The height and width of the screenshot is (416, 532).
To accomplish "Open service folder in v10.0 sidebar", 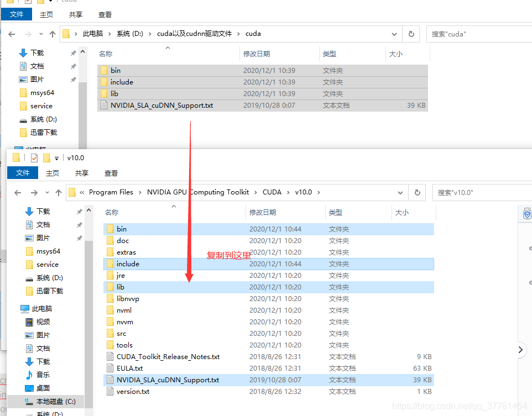I will [x=48, y=265].
